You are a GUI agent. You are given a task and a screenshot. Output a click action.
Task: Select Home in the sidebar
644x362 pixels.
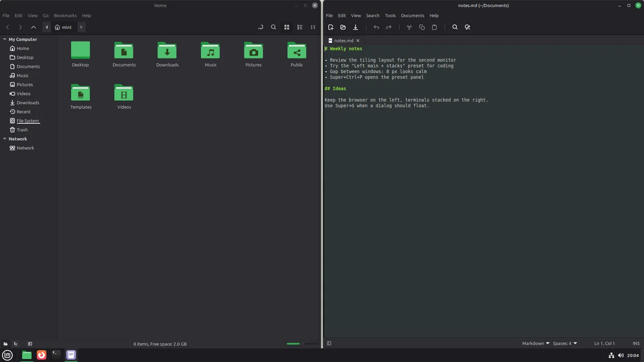click(x=28, y=48)
